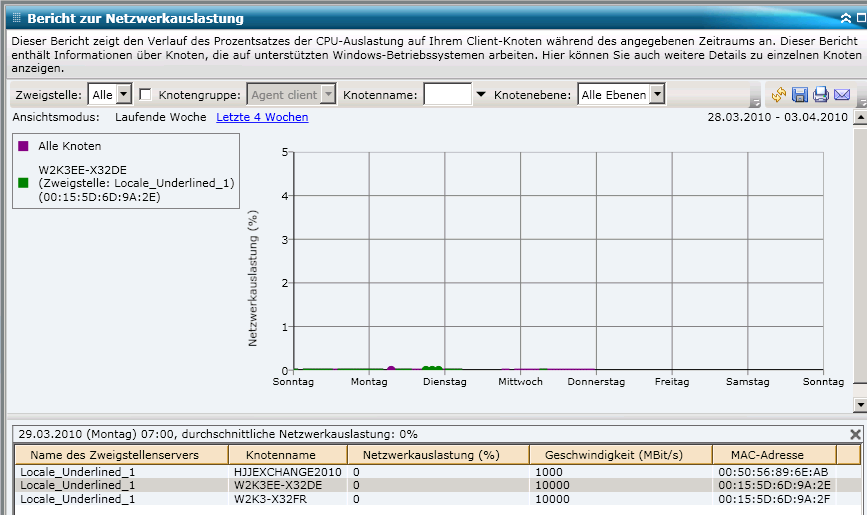Open the Knotenname dropdown arrow
The height and width of the screenshot is (517, 867).
click(481, 95)
